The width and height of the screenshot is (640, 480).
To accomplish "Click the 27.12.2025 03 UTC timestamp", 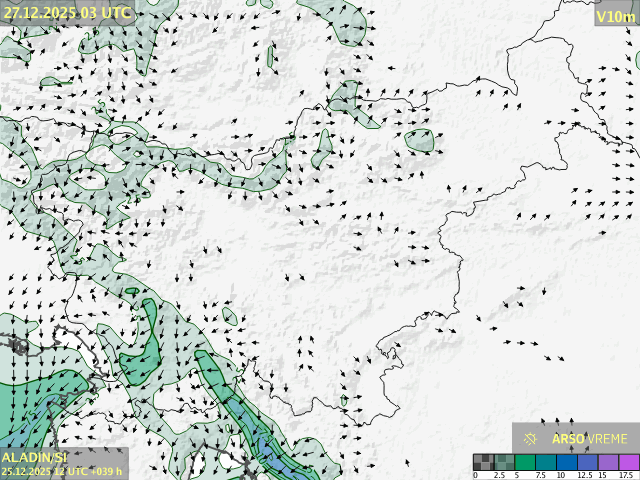I will click(x=67, y=13).
